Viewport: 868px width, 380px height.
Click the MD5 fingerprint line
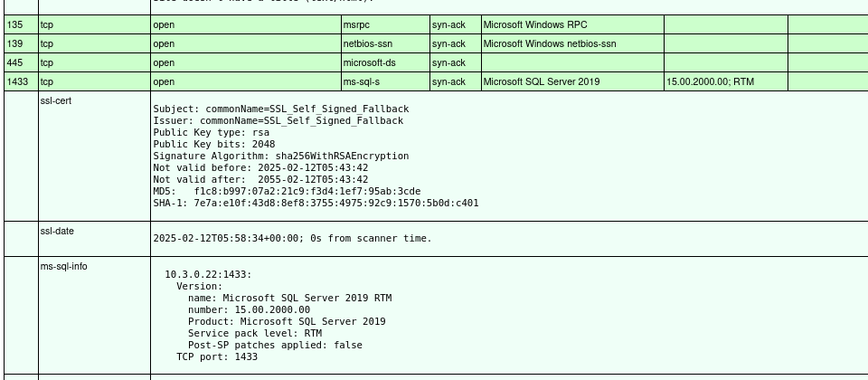[287, 192]
